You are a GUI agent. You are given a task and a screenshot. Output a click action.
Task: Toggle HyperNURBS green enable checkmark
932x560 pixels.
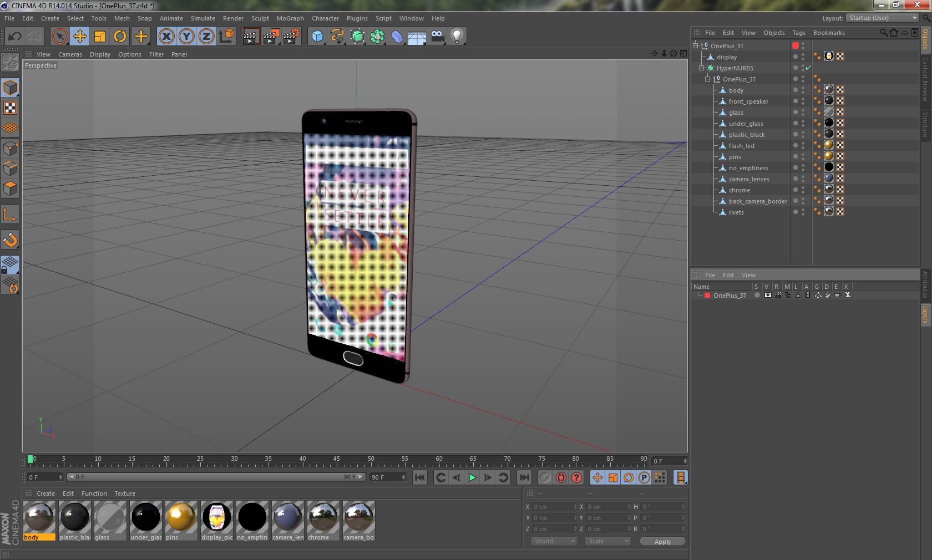tap(808, 68)
